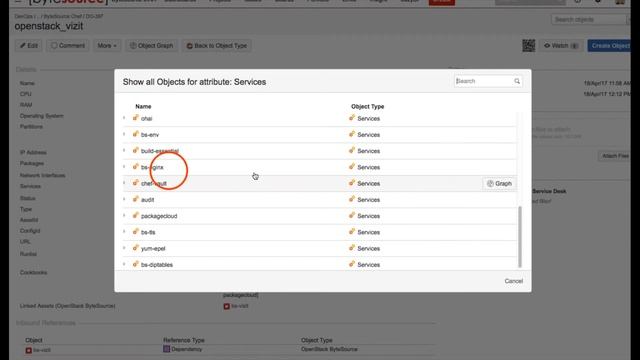The image size is (640, 360).
Task: Click the Object Type column header
Action: [x=367, y=106]
